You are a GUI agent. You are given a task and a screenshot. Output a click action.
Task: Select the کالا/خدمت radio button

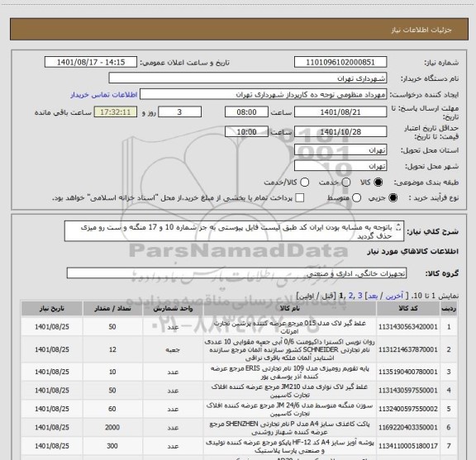click(304, 182)
